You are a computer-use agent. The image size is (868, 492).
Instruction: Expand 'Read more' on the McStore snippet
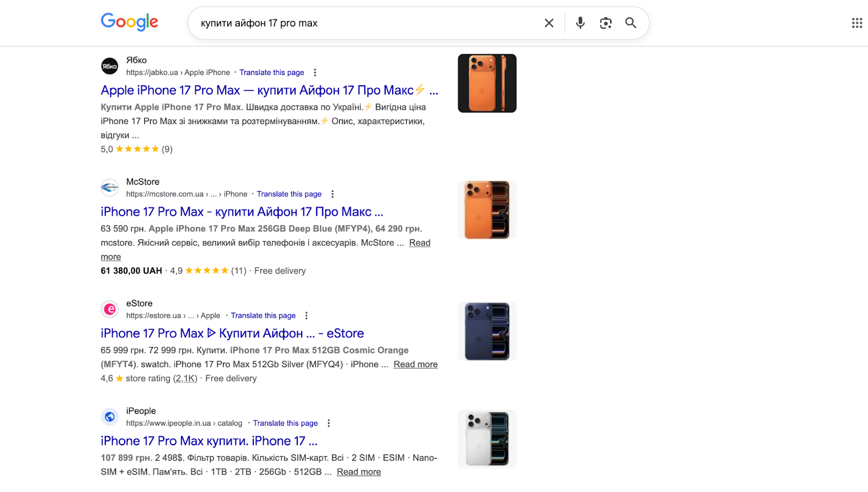point(419,243)
